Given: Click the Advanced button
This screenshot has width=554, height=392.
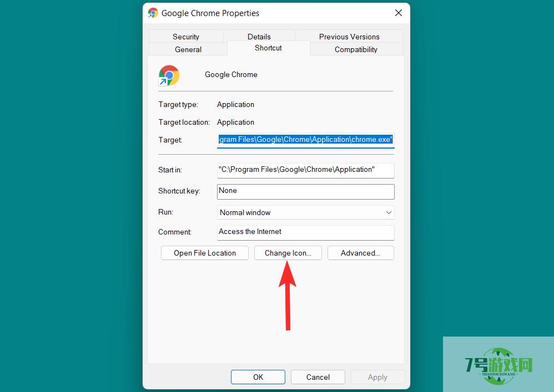Looking at the screenshot, I should (360, 253).
